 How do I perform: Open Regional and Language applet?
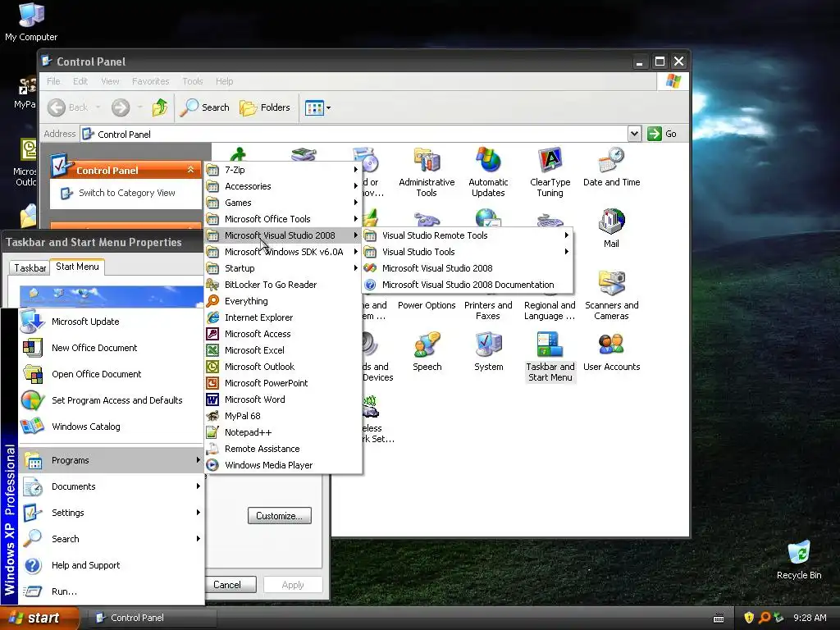point(550,310)
